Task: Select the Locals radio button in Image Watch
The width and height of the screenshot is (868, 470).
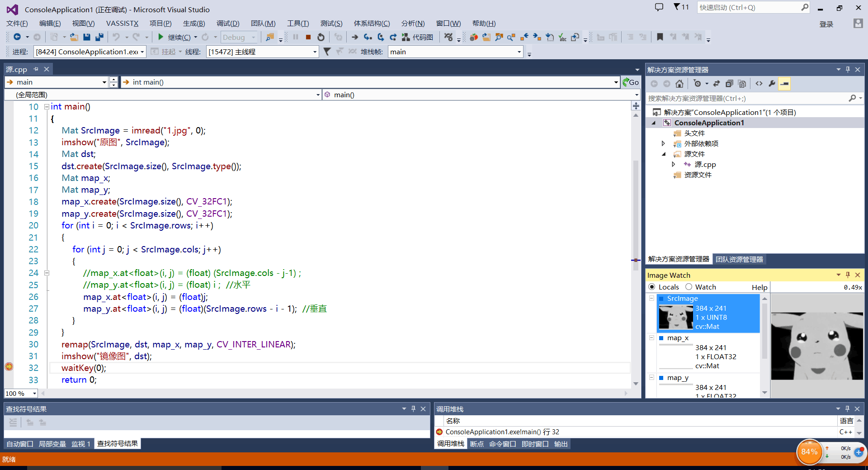Action: tap(652, 287)
